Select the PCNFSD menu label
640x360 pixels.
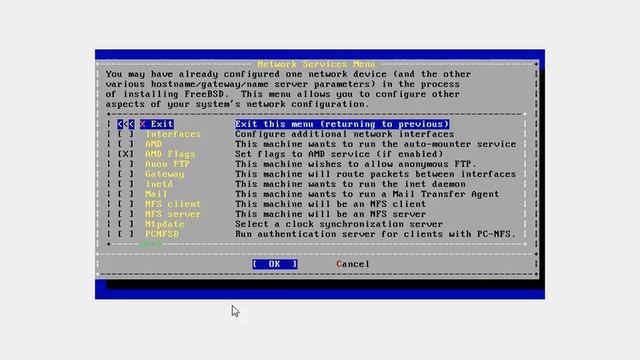[x=162, y=234]
